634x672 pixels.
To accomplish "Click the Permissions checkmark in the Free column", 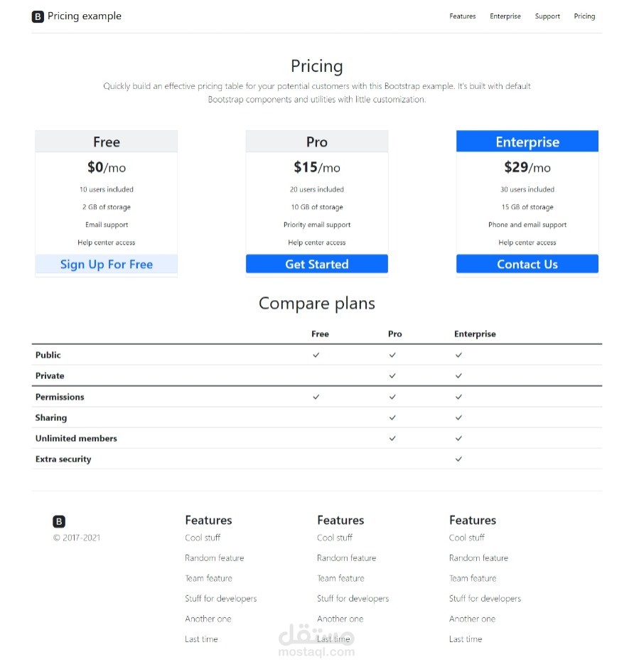I will click(316, 397).
